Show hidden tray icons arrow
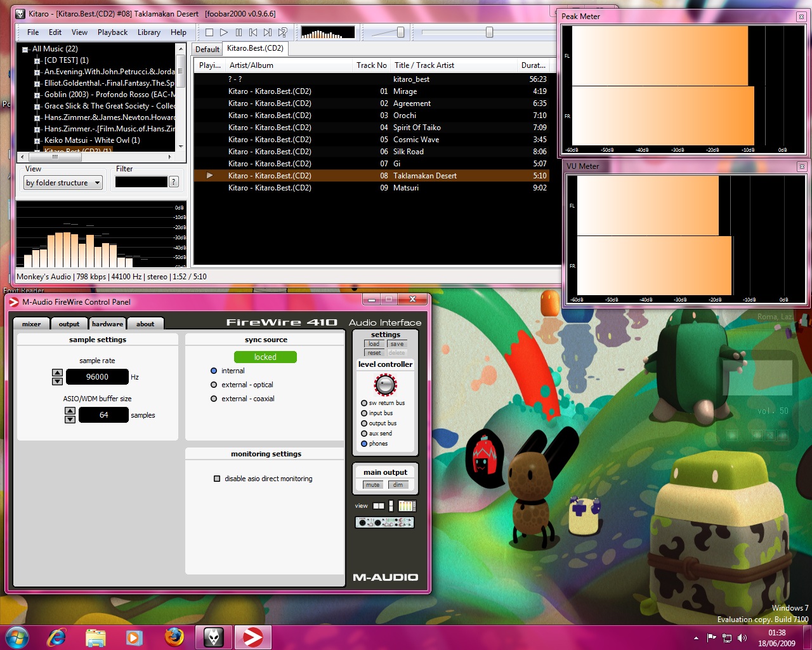The height and width of the screenshot is (650, 812). tap(697, 638)
